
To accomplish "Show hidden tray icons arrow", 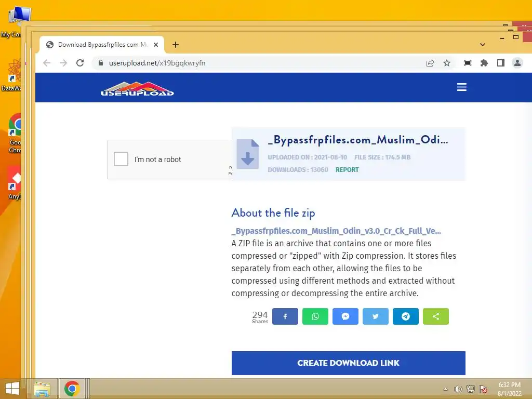I will click(x=445, y=389).
